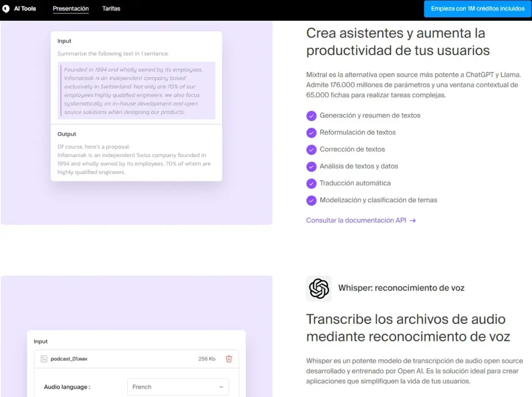Click the podcast_01.wav file name
The width and height of the screenshot is (532, 397).
pyautogui.click(x=69, y=359)
